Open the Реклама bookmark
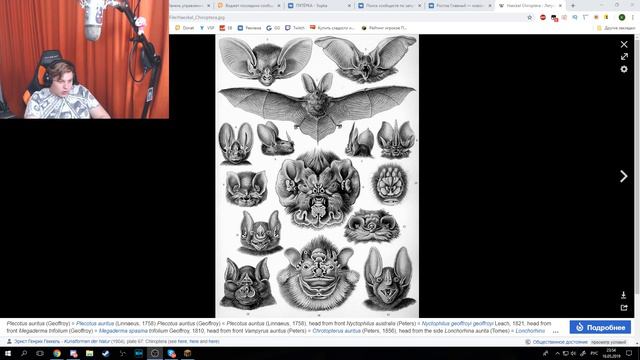The height and width of the screenshot is (360, 640). tap(249, 28)
